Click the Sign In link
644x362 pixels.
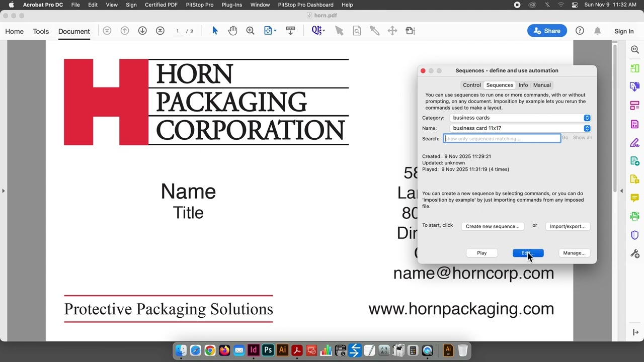click(x=624, y=31)
